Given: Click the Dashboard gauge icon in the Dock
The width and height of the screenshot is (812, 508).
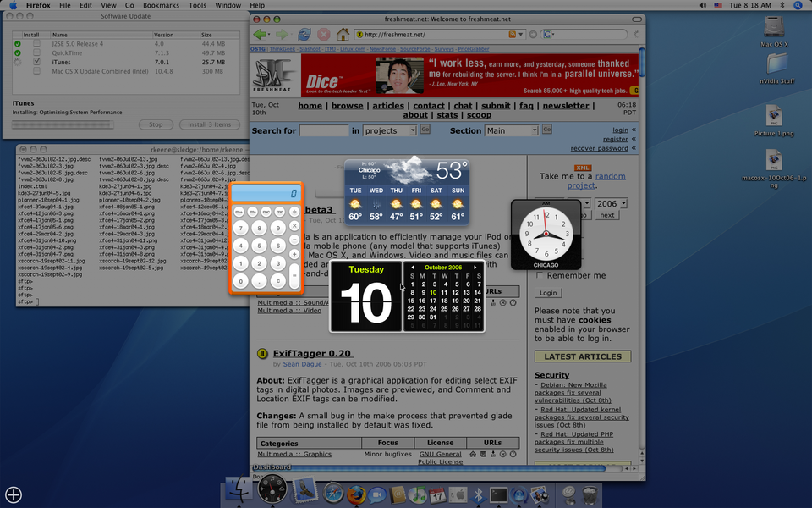Looking at the screenshot, I should 272,489.
